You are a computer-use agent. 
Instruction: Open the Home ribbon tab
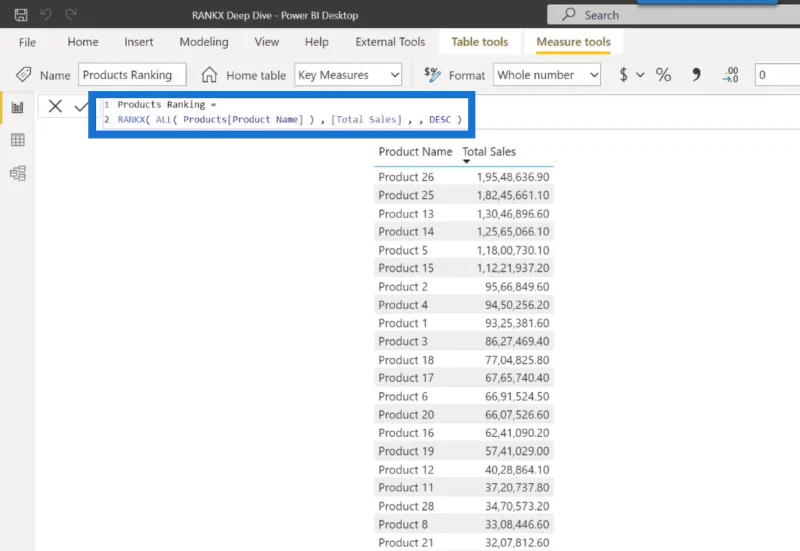[83, 42]
